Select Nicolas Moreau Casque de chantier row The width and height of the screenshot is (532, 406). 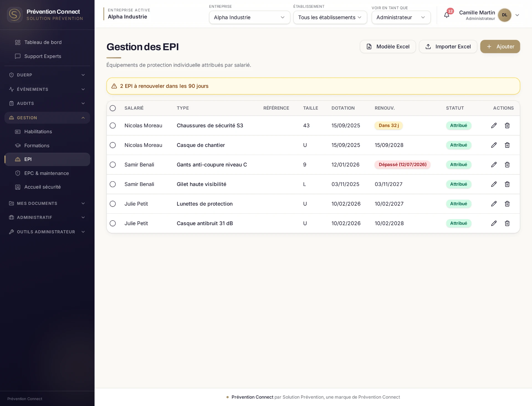click(112, 145)
